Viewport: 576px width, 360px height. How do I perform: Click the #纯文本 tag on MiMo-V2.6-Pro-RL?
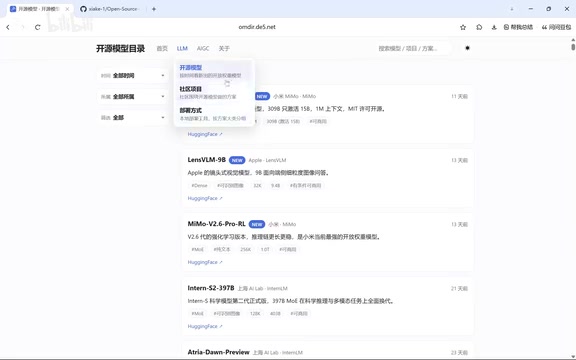[222, 249]
